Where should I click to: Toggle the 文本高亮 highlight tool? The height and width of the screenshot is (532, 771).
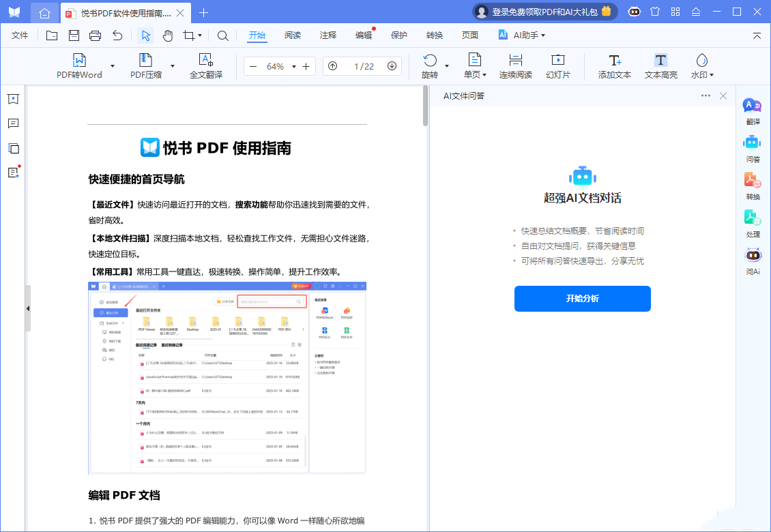click(x=661, y=66)
